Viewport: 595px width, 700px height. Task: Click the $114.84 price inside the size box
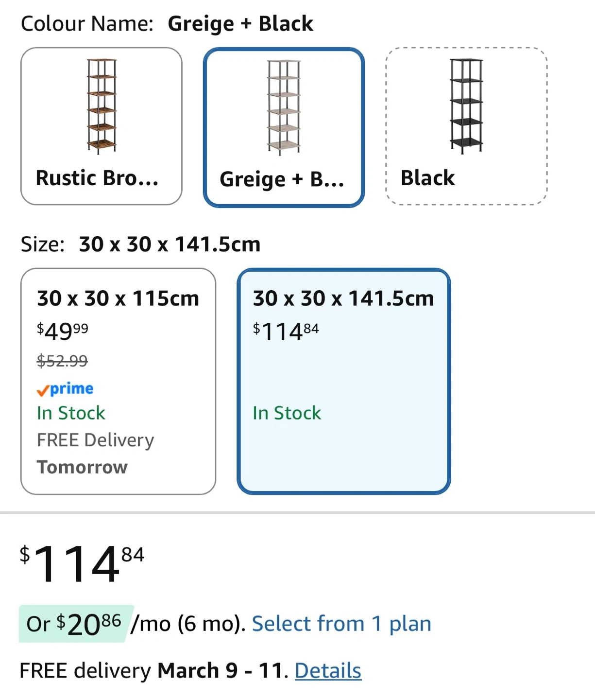coord(286,332)
